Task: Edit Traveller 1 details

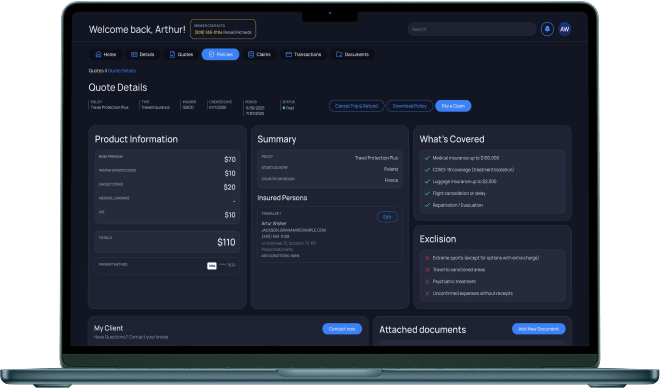Action: point(387,217)
